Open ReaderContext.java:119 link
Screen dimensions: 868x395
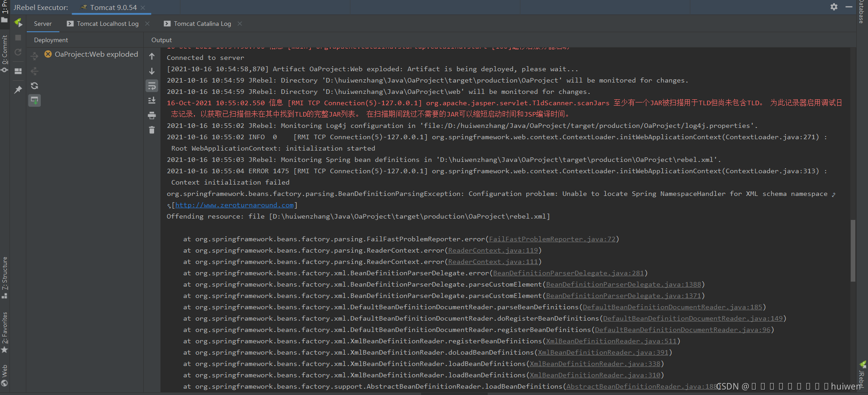(x=493, y=250)
